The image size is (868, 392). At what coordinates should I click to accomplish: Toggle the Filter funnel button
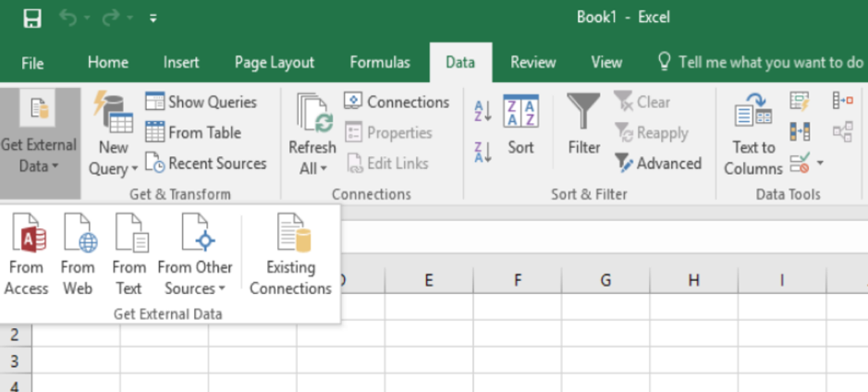(x=584, y=125)
